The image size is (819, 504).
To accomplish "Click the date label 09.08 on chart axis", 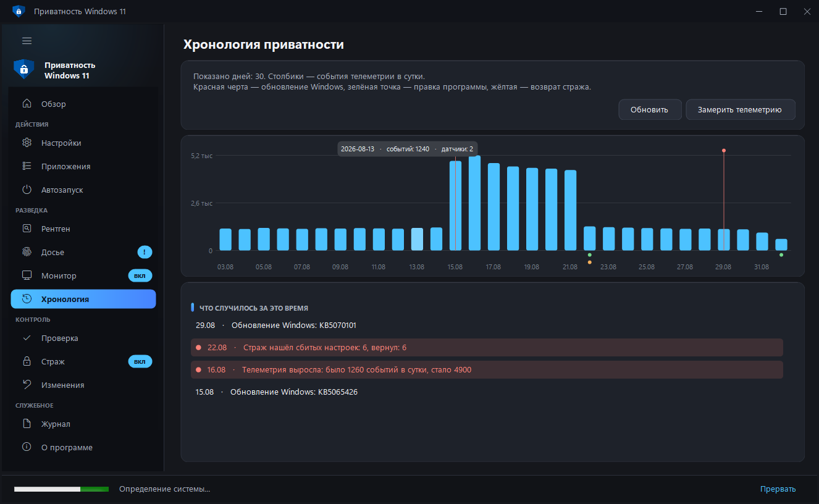I will point(340,267).
